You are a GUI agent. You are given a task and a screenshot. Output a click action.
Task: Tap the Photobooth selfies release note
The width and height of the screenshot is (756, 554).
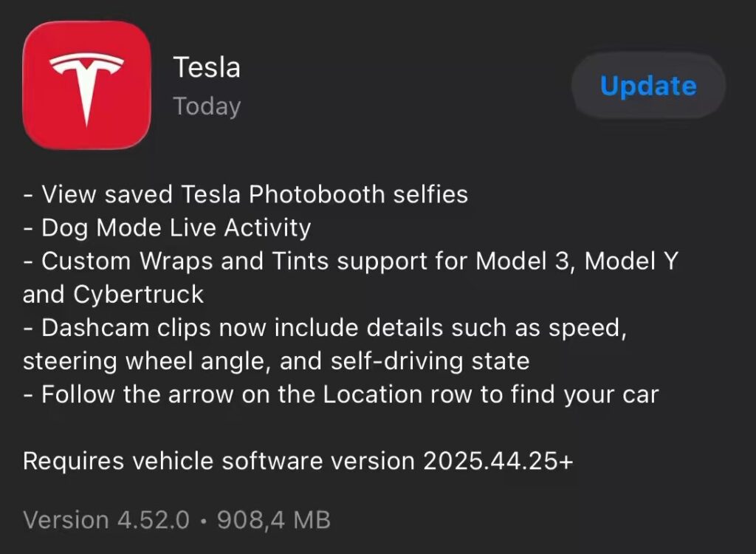(245, 194)
